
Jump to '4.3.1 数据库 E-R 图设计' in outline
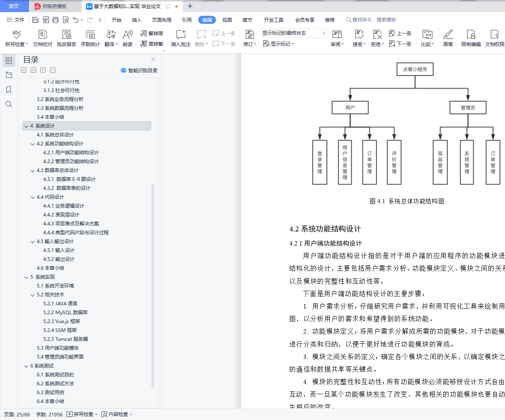[x=69, y=179]
